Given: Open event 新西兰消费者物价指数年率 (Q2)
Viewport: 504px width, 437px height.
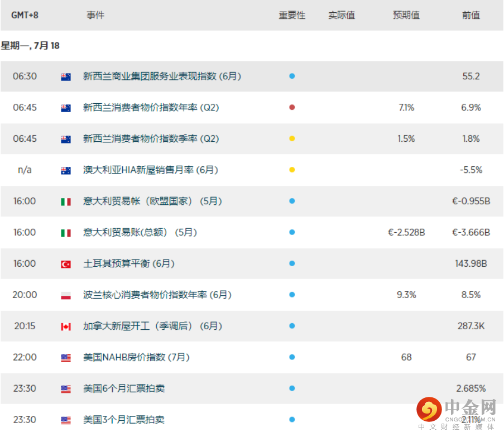Looking at the screenshot, I should [151, 107].
